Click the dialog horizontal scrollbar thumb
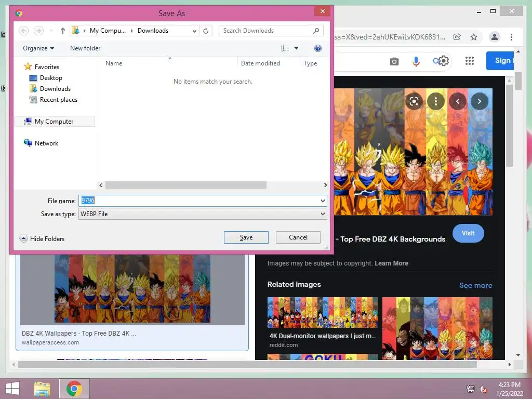The height and width of the screenshot is (399, 532). [186, 185]
